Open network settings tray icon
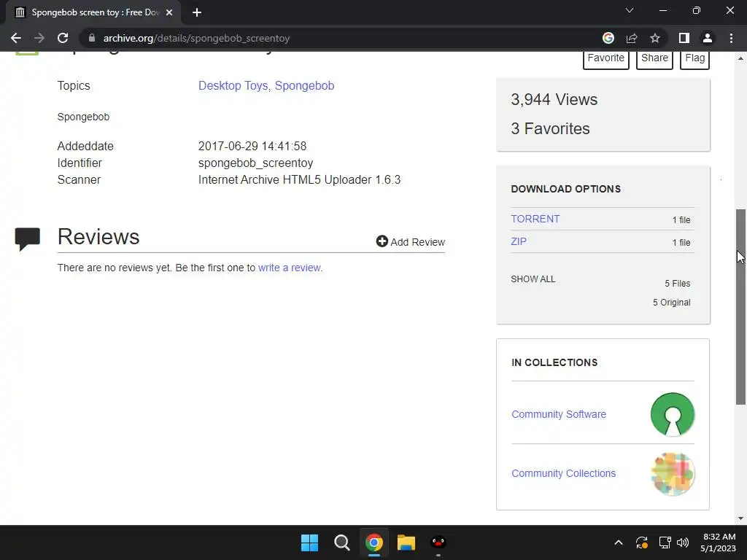The image size is (747, 560). pos(665,542)
